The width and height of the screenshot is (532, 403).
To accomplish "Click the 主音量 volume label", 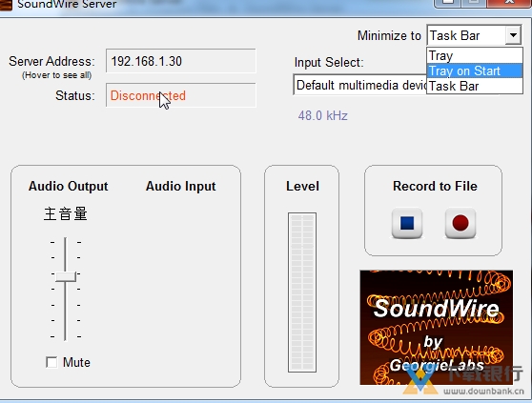I will point(66,214).
